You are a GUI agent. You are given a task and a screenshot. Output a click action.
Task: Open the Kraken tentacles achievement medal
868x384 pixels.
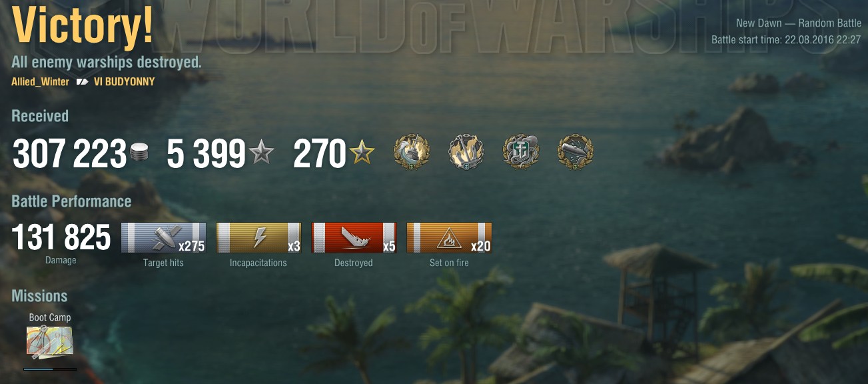[521, 152]
